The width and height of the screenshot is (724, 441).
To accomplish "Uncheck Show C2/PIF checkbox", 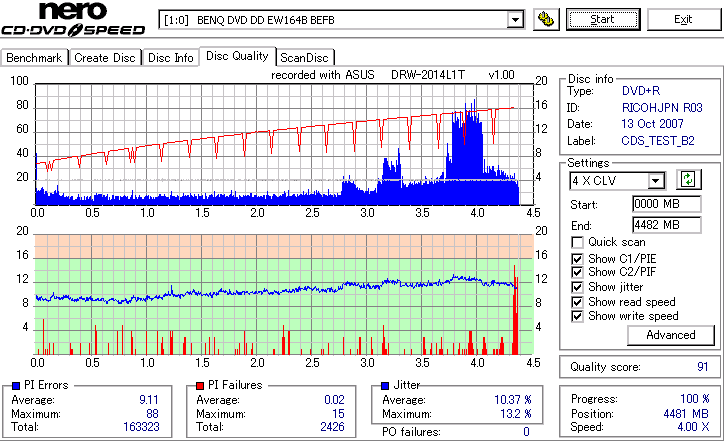I will 577,272.
